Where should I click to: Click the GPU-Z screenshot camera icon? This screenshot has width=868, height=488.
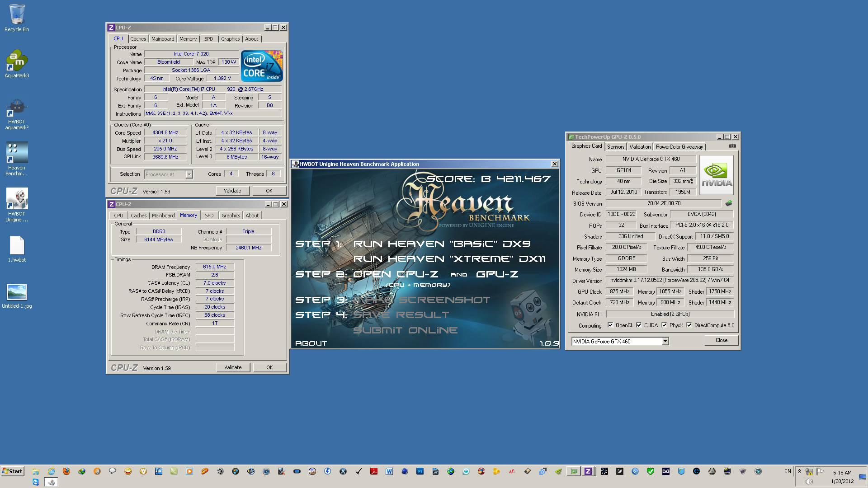pyautogui.click(x=732, y=146)
